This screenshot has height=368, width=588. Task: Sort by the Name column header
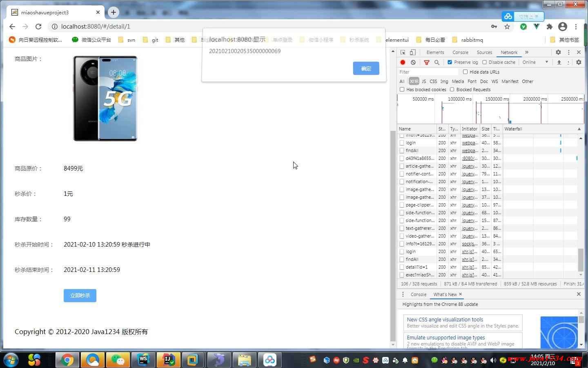(416, 129)
